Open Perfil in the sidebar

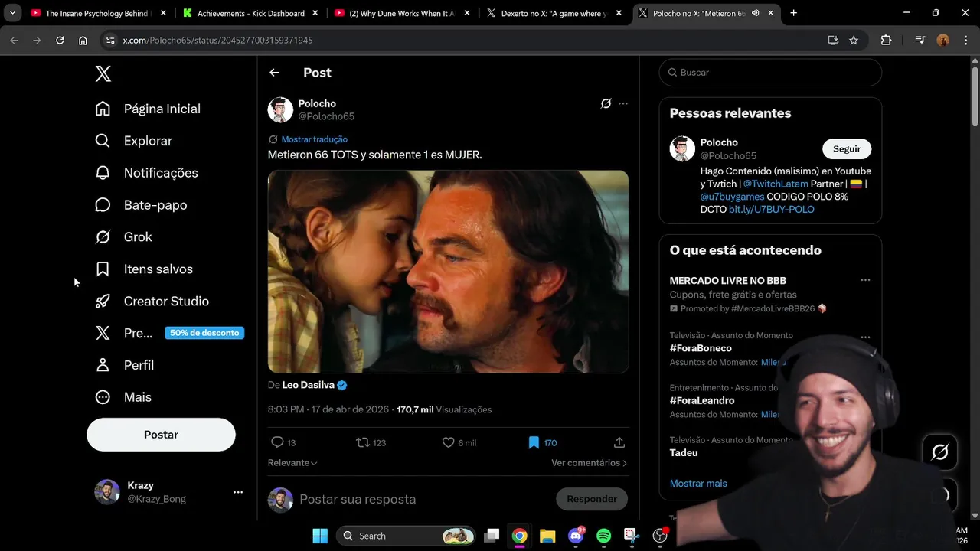pos(124,365)
